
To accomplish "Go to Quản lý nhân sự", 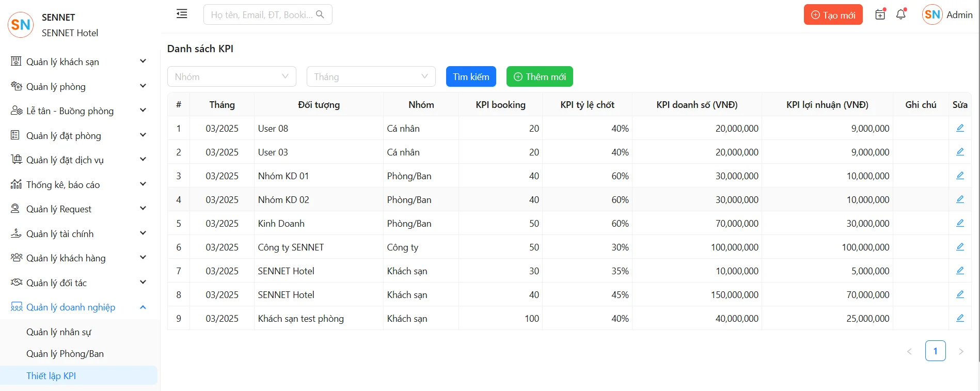I will coord(59,332).
